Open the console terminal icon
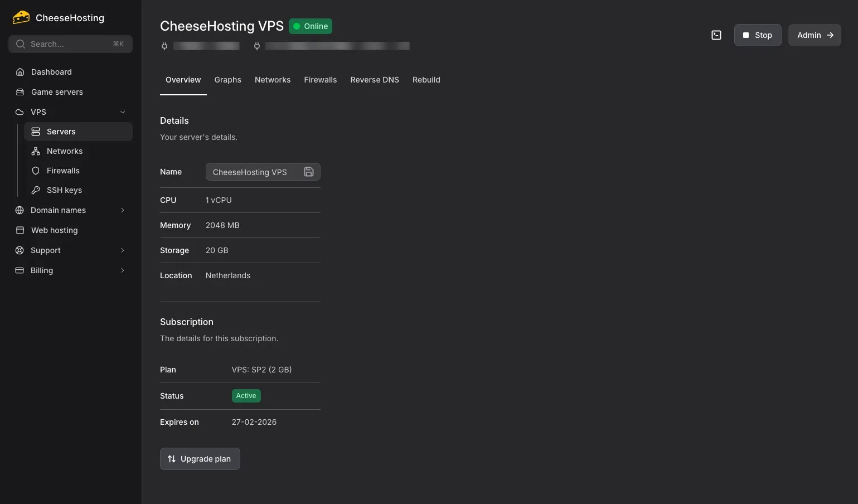This screenshot has width=858, height=504. pyautogui.click(x=716, y=35)
